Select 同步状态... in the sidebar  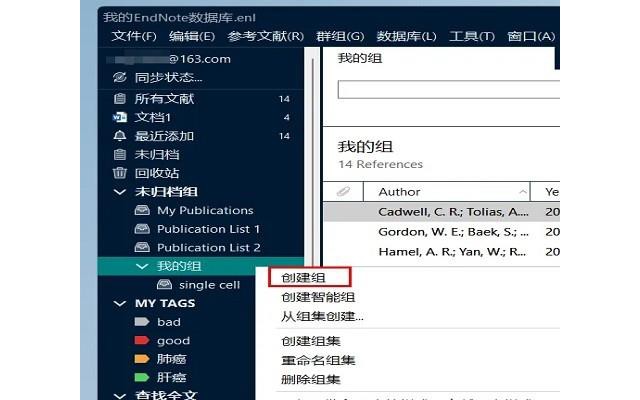click(x=168, y=77)
